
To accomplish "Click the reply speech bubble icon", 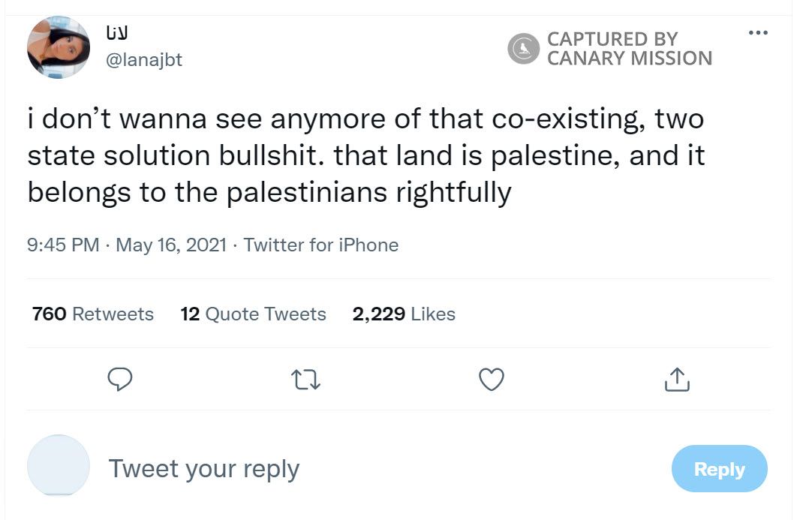I will pos(120,380).
